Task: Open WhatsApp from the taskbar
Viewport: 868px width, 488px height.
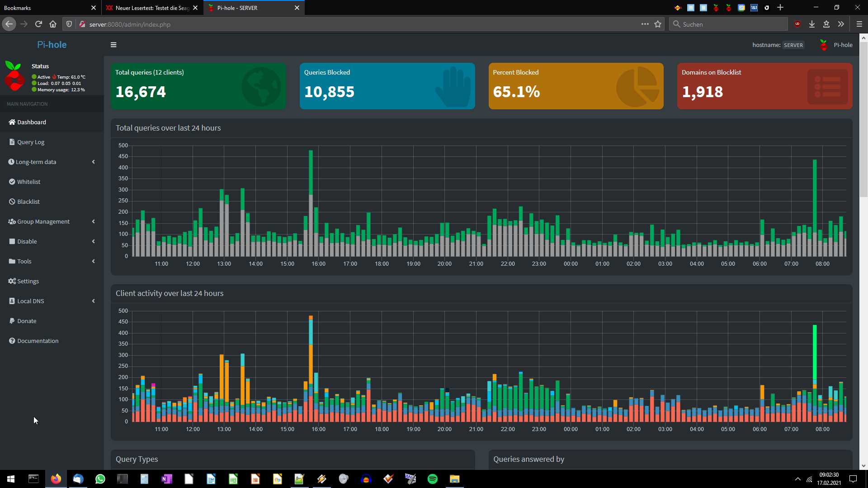Action: pyautogui.click(x=100, y=479)
